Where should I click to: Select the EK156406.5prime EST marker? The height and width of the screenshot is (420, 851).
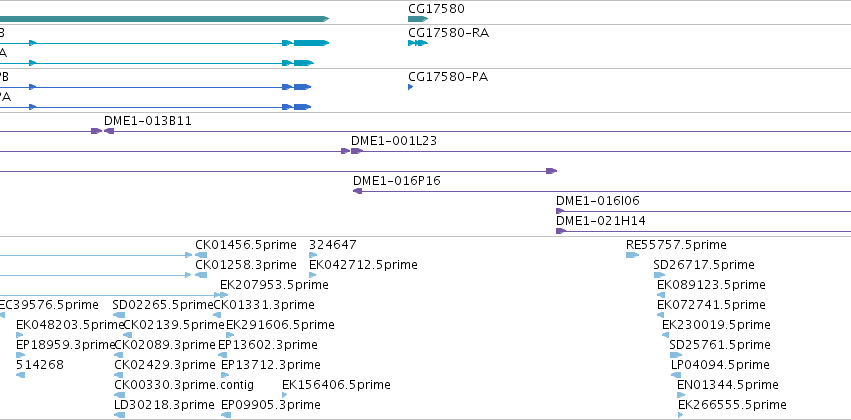284,395
